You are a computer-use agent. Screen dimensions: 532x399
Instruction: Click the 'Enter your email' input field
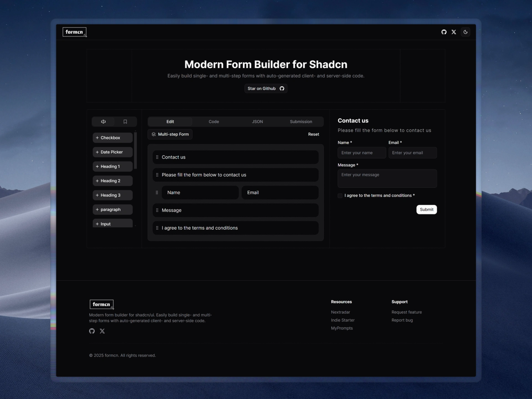click(413, 153)
